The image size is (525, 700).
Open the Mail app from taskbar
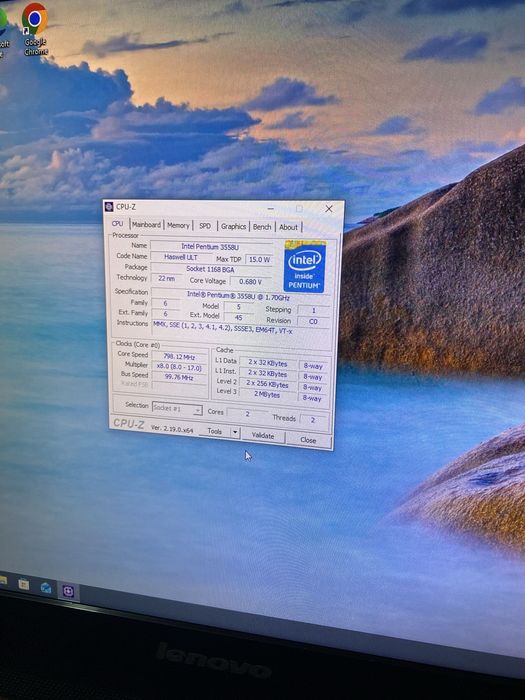pyautogui.click(x=46, y=588)
